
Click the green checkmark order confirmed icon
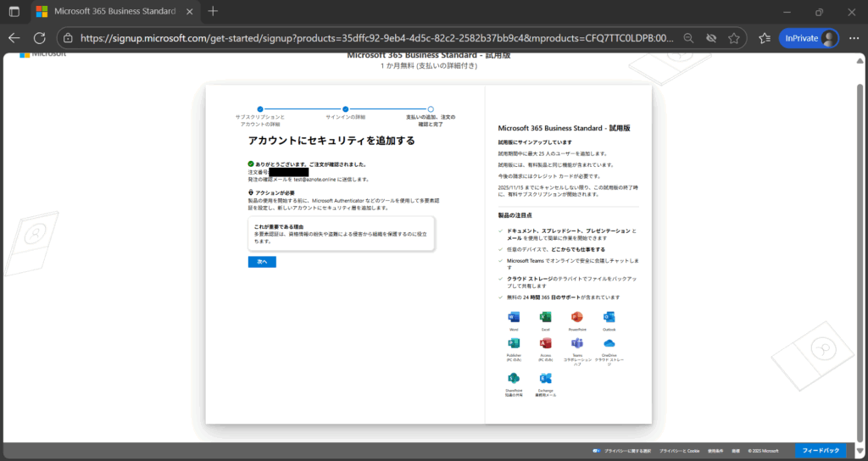[x=251, y=164]
